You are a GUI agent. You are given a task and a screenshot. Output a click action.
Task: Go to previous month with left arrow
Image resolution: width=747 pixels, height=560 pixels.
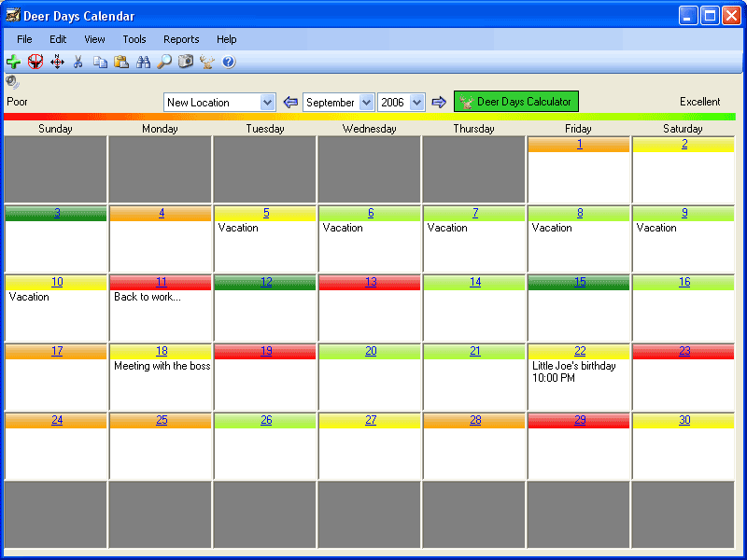(x=290, y=103)
